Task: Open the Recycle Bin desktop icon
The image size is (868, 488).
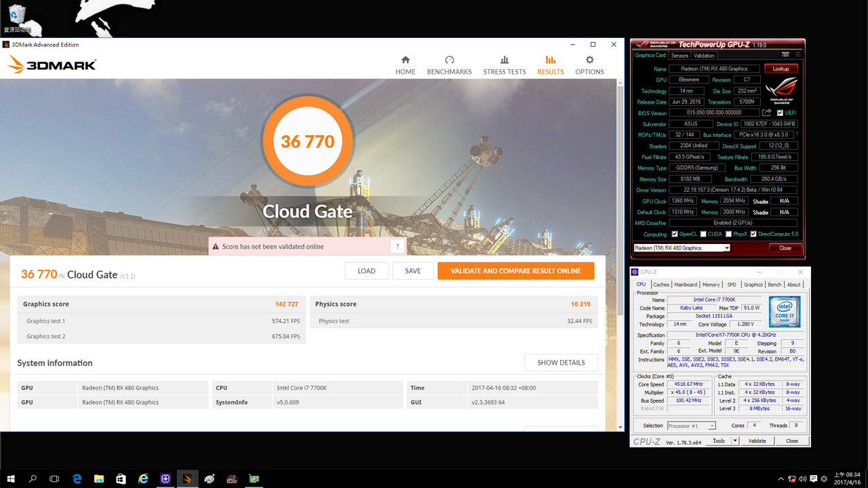Action: 17,19
